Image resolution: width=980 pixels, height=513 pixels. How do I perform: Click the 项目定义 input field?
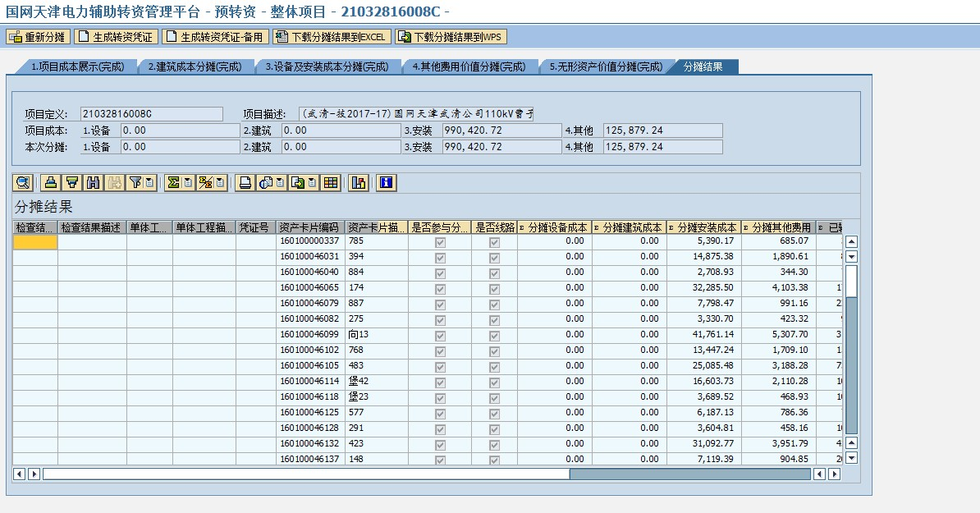[151, 114]
